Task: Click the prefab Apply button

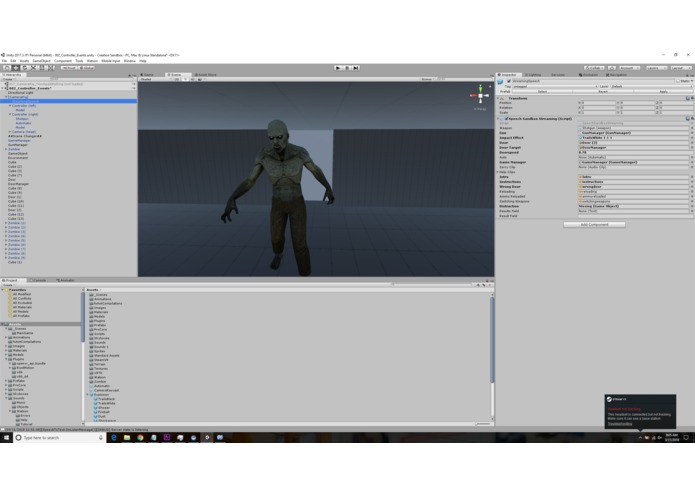Action: pyautogui.click(x=664, y=92)
